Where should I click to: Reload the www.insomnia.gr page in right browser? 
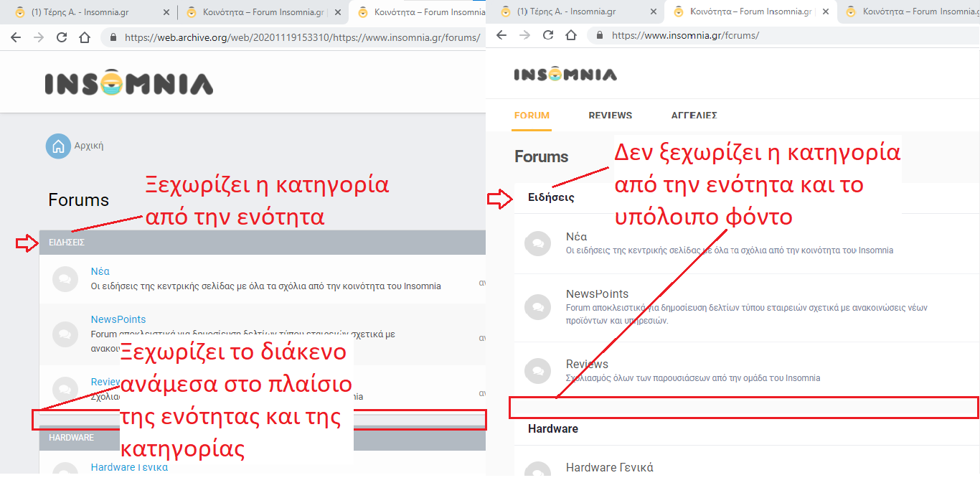tap(548, 35)
